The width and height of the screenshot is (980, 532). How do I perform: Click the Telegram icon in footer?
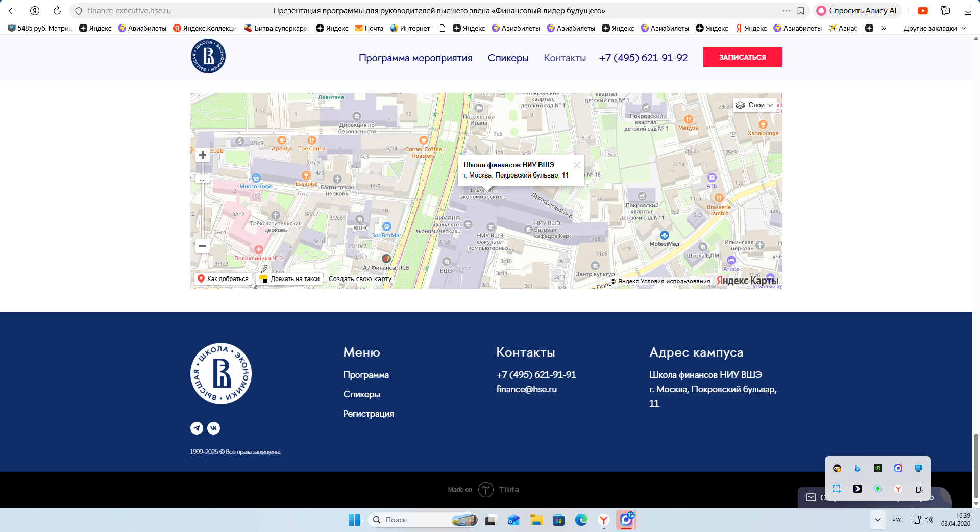coord(197,428)
